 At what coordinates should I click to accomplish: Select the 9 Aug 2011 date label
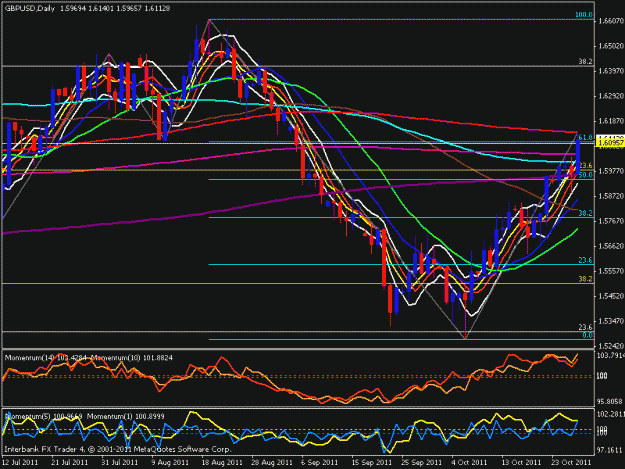tap(170, 462)
